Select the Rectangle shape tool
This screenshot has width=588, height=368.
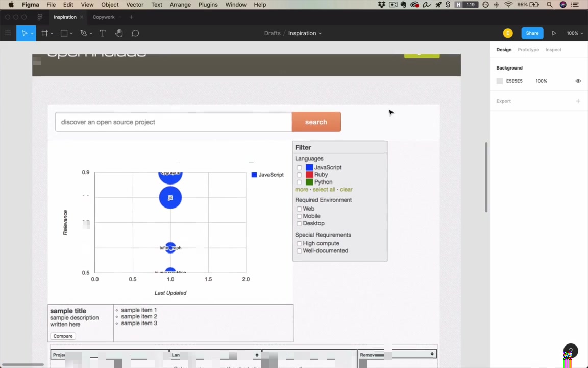[x=64, y=33]
